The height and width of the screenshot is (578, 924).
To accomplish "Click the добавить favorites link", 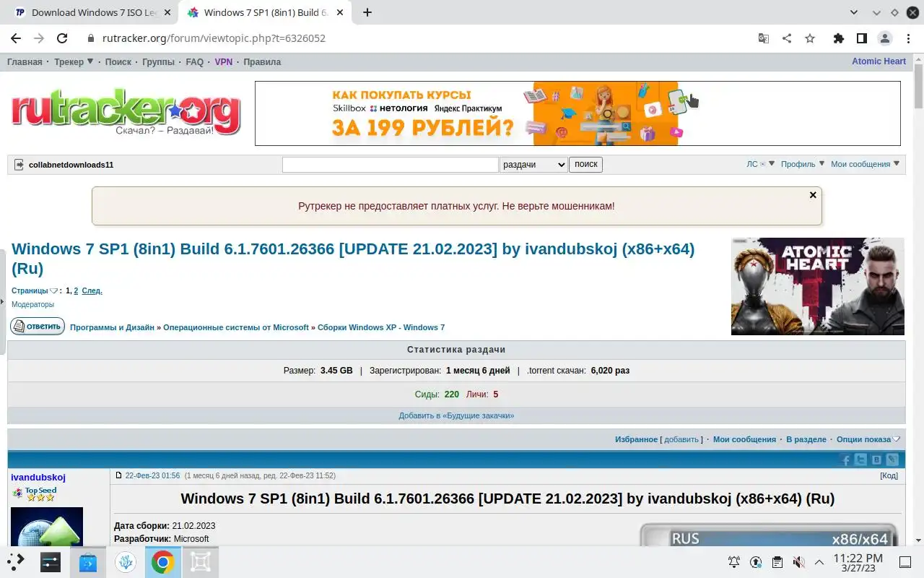I will coord(681,439).
